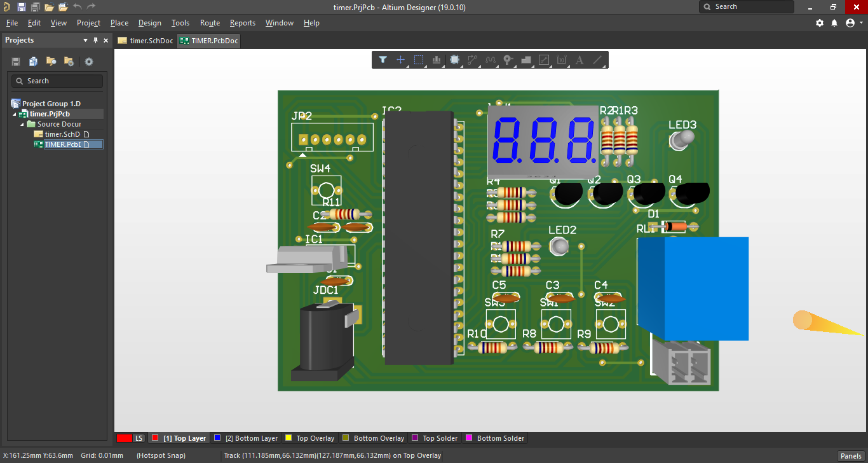Image resolution: width=868 pixels, height=463 pixels.
Task: Click the Undo arrow
Action: tap(78, 7)
